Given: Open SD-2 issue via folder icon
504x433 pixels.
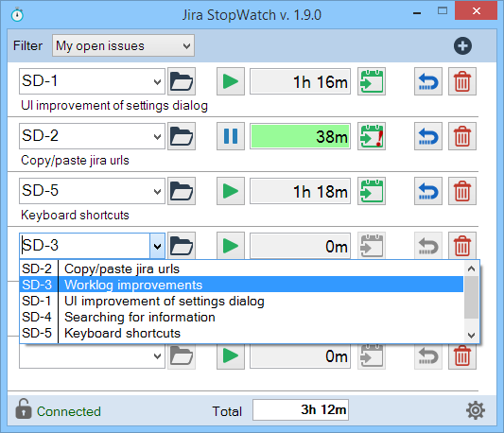Looking at the screenshot, I should (182, 136).
